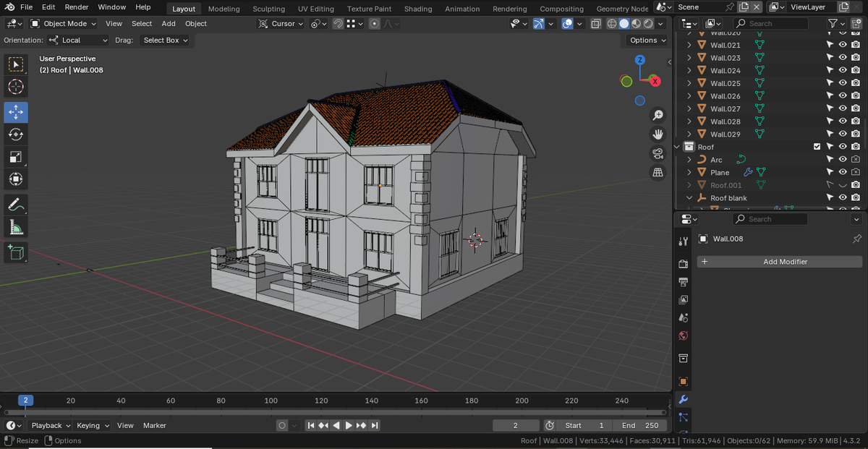The height and width of the screenshot is (449, 868).
Task: Select the Measure ruler tool
Action: pos(16,228)
